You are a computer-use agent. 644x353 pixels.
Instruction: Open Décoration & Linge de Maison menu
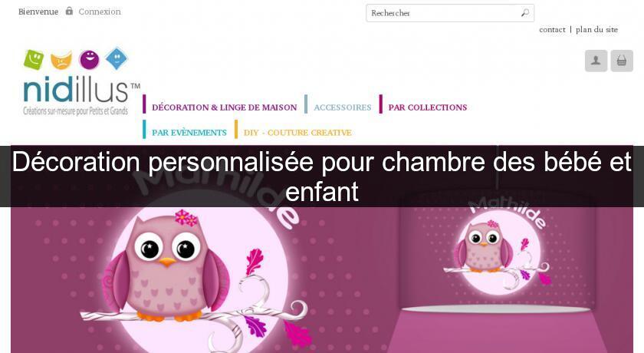point(224,107)
